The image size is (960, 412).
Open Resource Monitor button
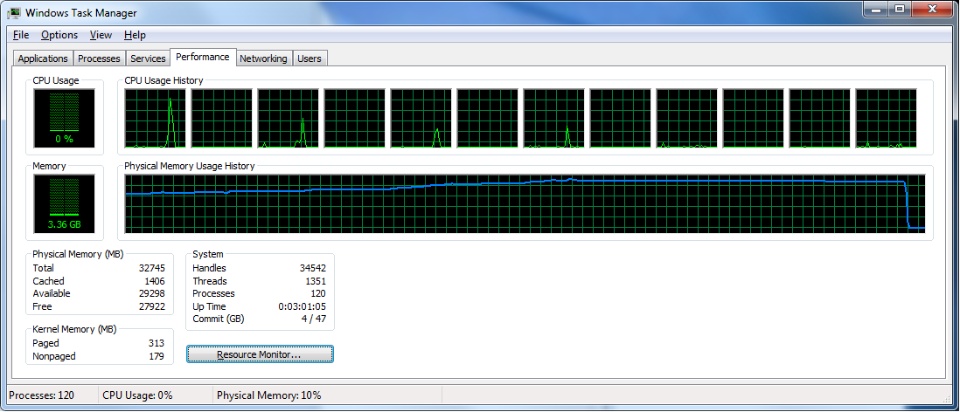point(260,354)
